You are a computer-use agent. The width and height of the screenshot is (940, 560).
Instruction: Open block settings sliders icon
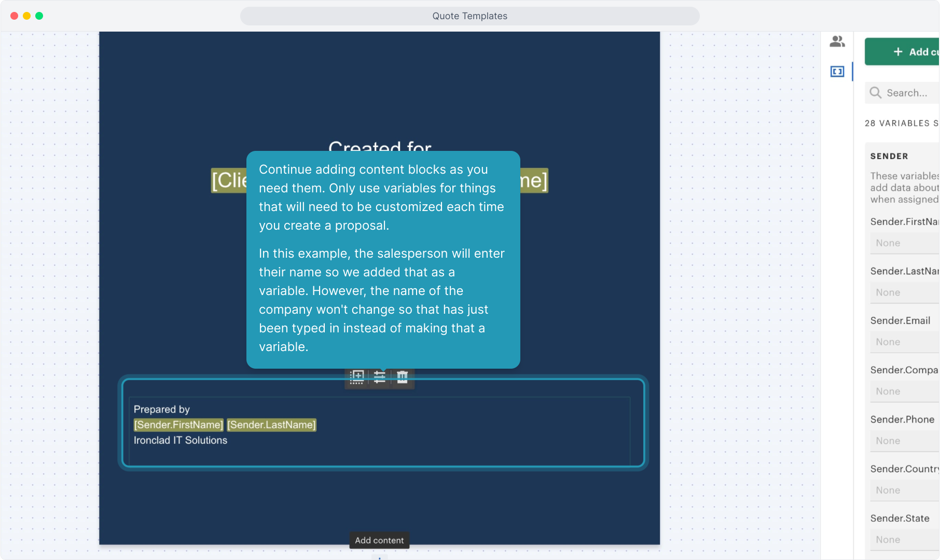pos(380,377)
